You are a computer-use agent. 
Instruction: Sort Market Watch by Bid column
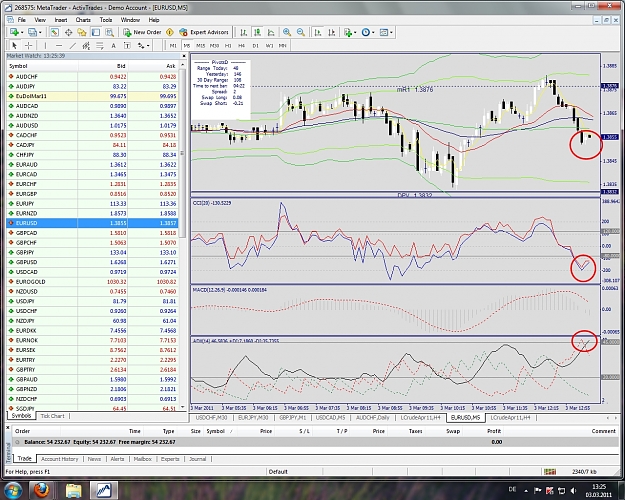click(x=103, y=66)
